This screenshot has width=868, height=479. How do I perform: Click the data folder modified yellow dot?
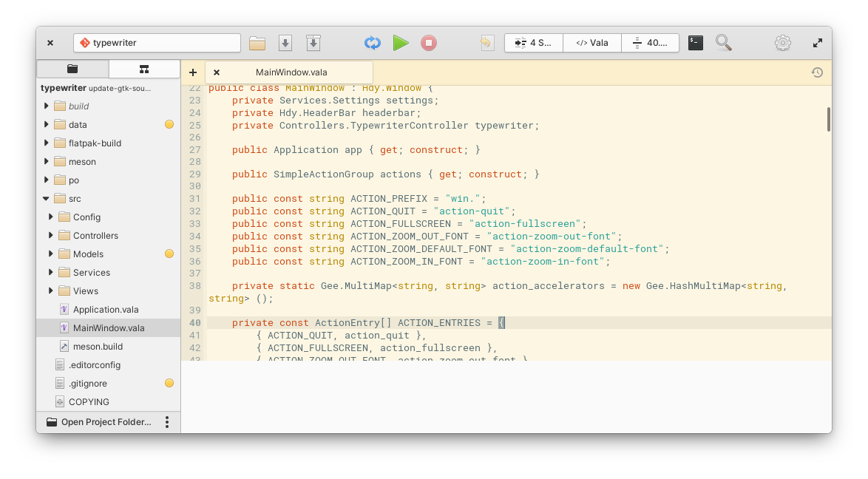pyautogui.click(x=169, y=125)
